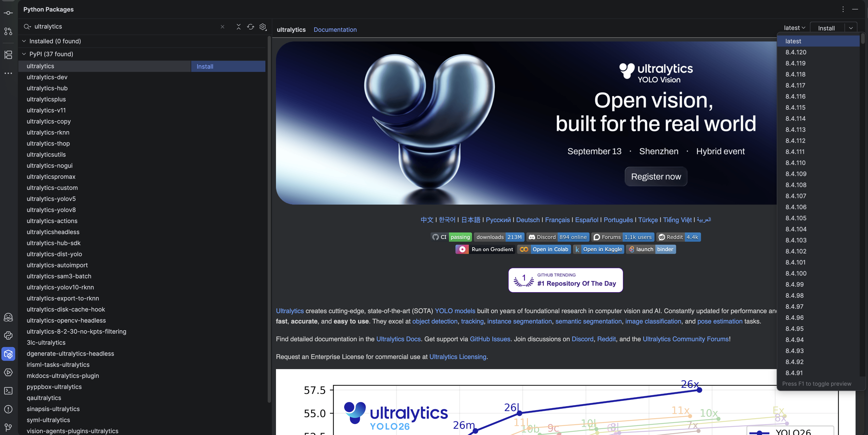Follow the GitHub Issues link
Image resolution: width=868 pixels, height=435 pixels.
click(x=490, y=339)
